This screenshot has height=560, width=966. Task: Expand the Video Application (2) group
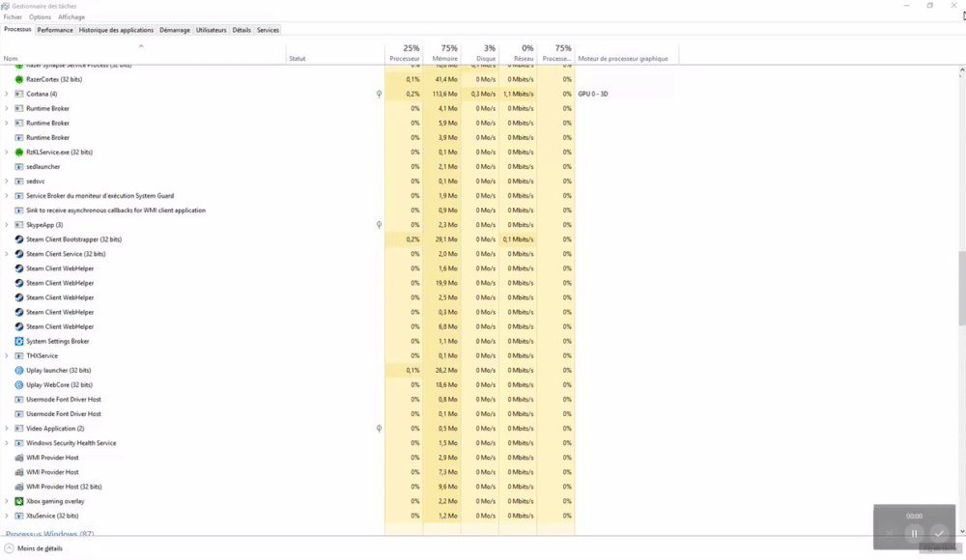7,429
